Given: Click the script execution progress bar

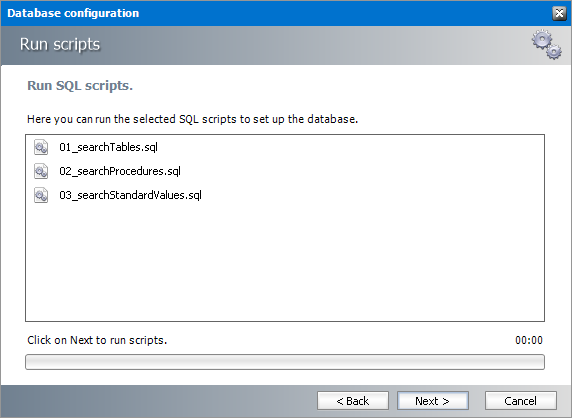Looking at the screenshot, I should [285, 362].
